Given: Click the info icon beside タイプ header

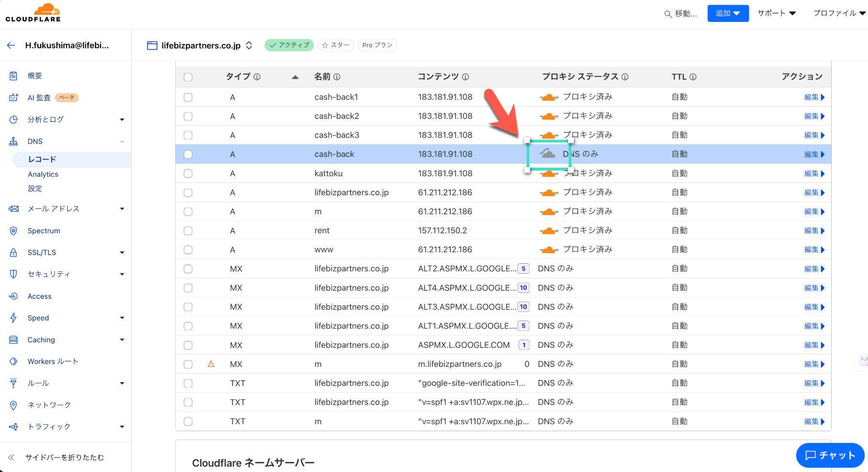Looking at the screenshot, I should pyautogui.click(x=257, y=77).
